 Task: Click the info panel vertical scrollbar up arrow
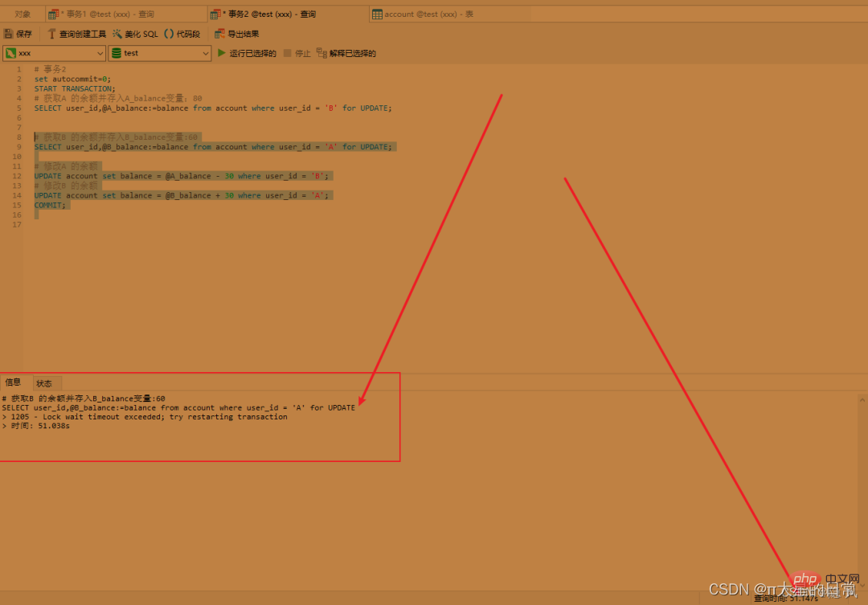[x=862, y=399]
